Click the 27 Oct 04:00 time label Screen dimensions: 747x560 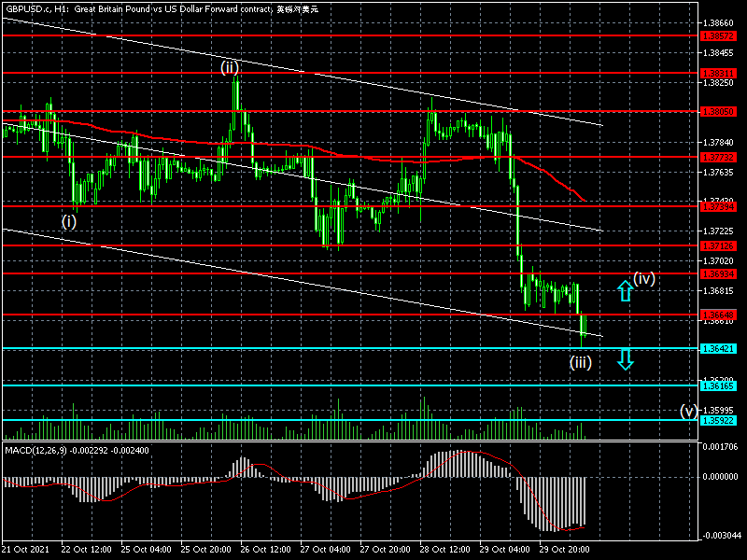click(325, 549)
